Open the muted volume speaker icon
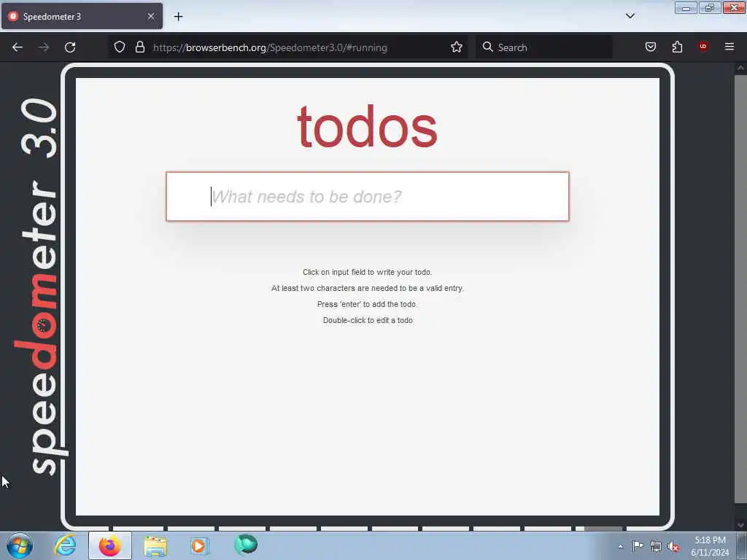 (x=673, y=546)
